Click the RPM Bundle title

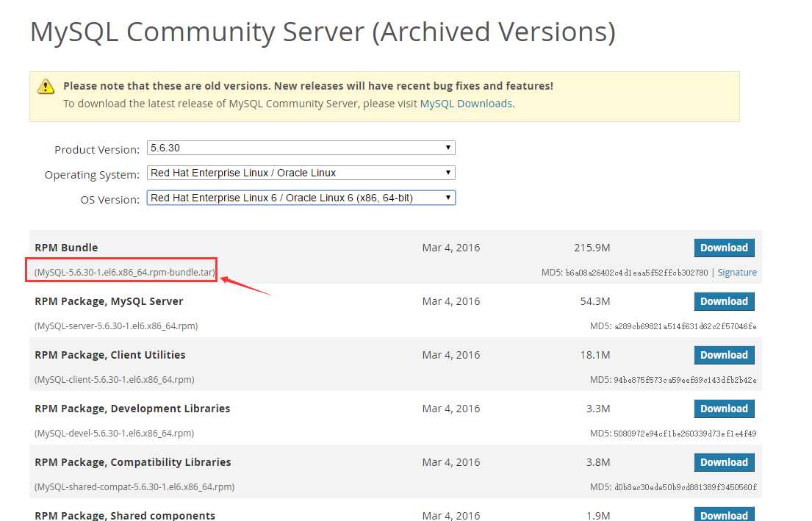(x=66, y=248)
